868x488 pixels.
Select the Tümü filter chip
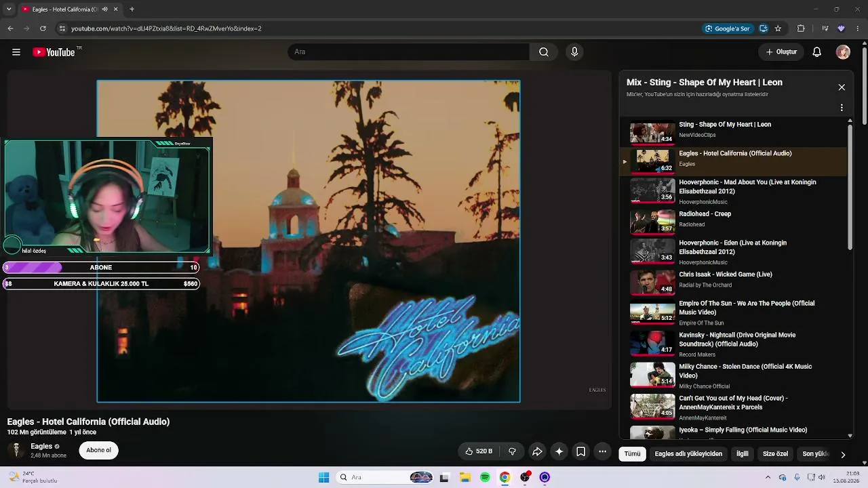[x=632, y=454]
